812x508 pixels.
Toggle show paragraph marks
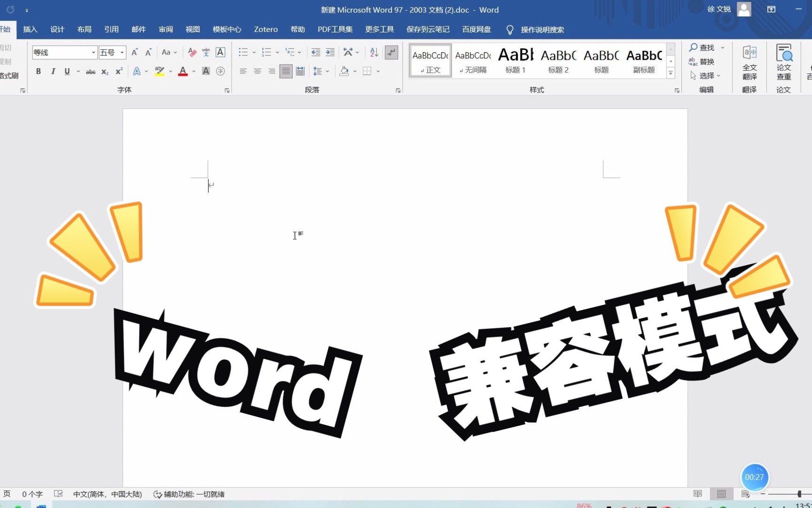click(391, 52)
